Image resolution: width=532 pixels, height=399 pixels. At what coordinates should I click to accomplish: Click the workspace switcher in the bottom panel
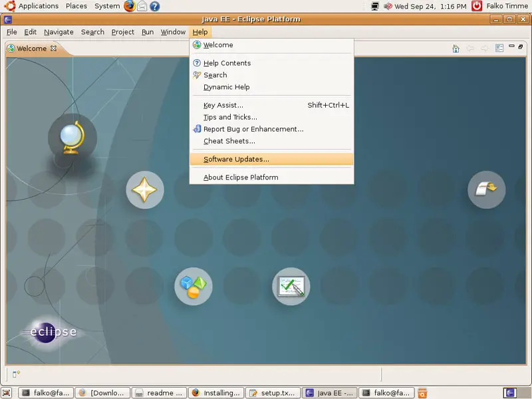click(x=517, y=393)
